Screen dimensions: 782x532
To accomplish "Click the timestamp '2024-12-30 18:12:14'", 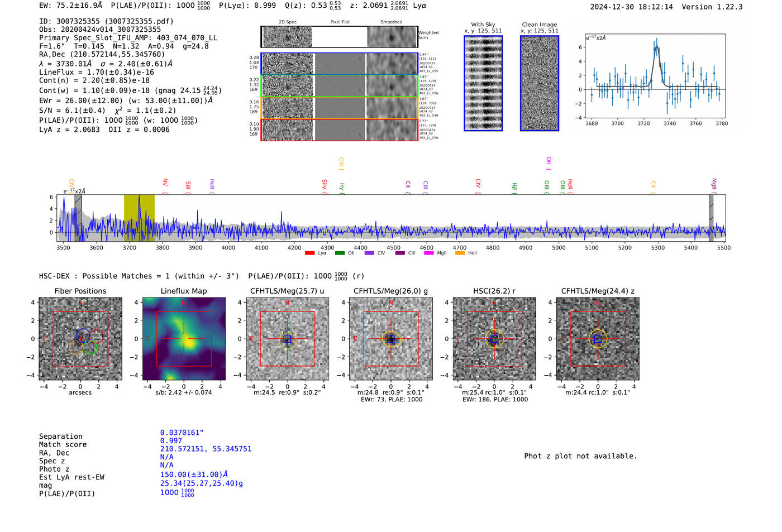I will (x=632, y=7).
